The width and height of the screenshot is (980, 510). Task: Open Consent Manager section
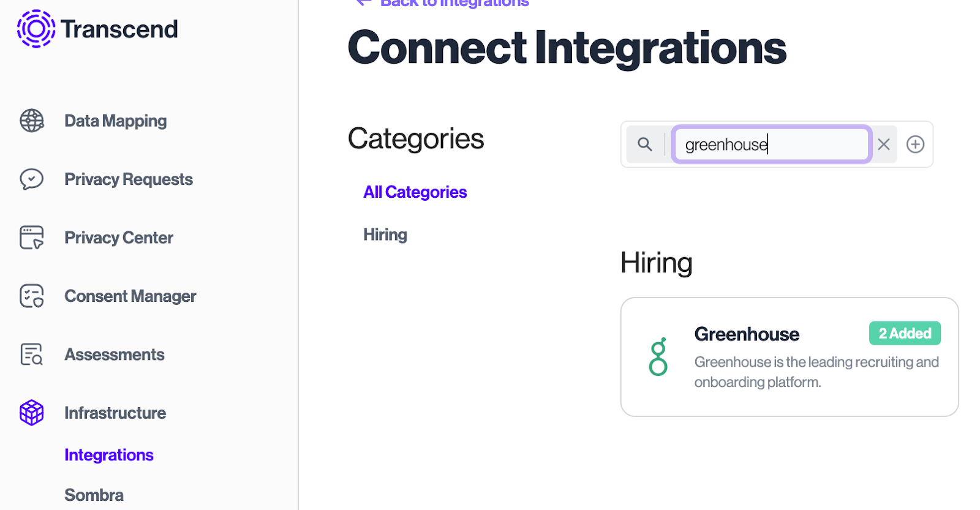pyautogui.click(x=130, y=296)
